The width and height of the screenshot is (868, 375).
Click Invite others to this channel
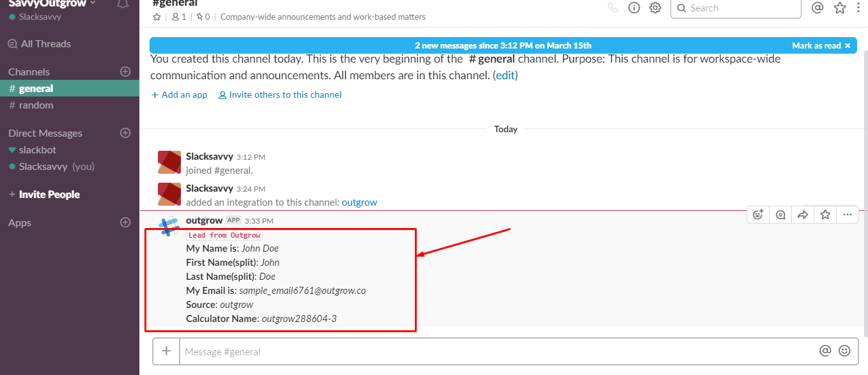pos(280,95)
